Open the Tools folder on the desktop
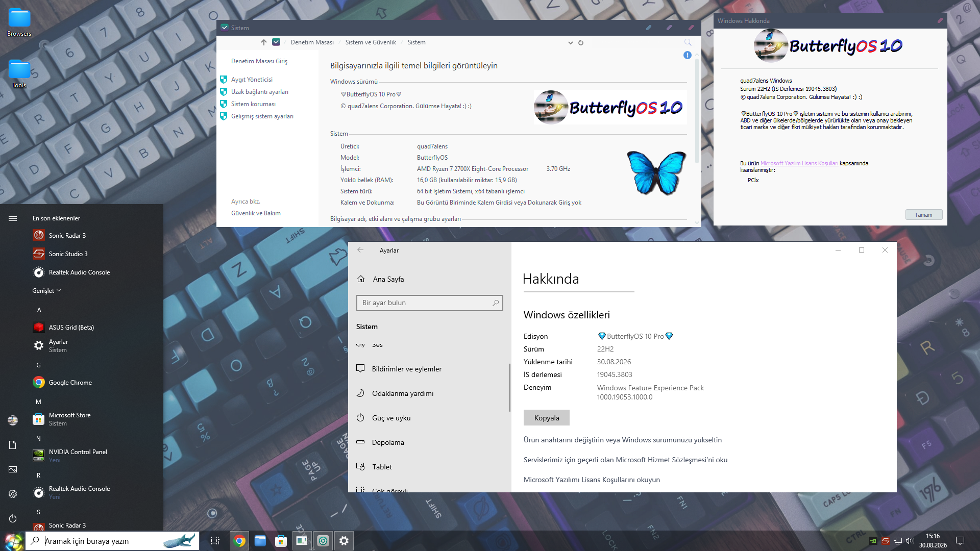The image size is (980, 551). click(x=19, y=74)
